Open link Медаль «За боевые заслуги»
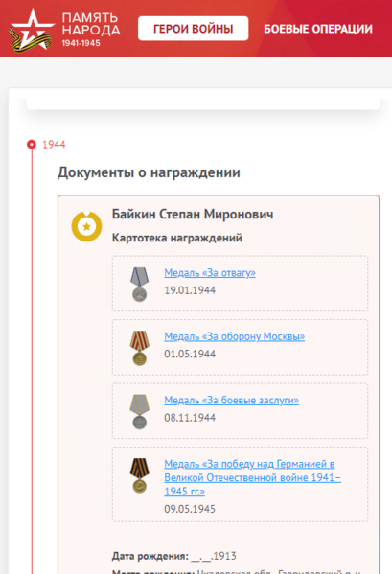392x574 pixels. click(231, 401)
